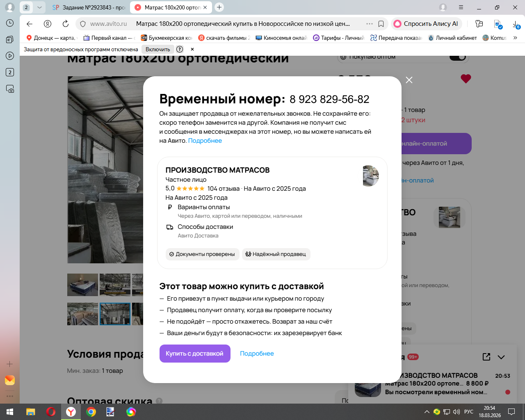Go back with the browser back arrow
The height and width of the screenshot is (420, 525).
30,24
